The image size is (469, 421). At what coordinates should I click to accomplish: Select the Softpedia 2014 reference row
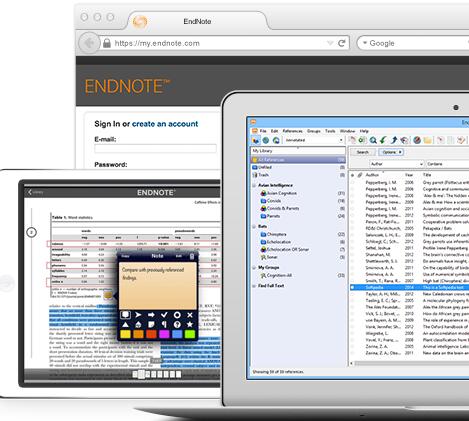409,287
